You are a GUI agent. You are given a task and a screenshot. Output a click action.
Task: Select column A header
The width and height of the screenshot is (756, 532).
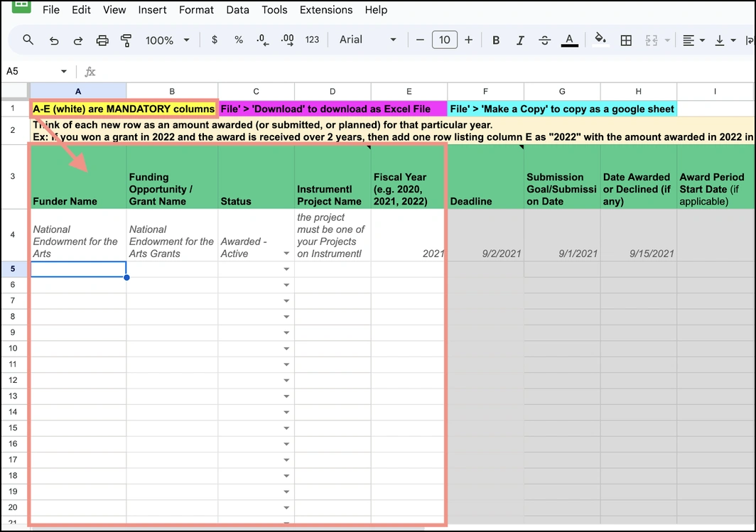pyautogui.click(x=78, y=91)
